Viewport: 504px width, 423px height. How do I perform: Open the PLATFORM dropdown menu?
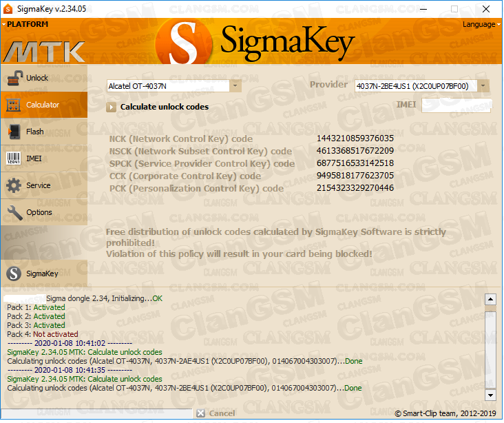point(25,24)
